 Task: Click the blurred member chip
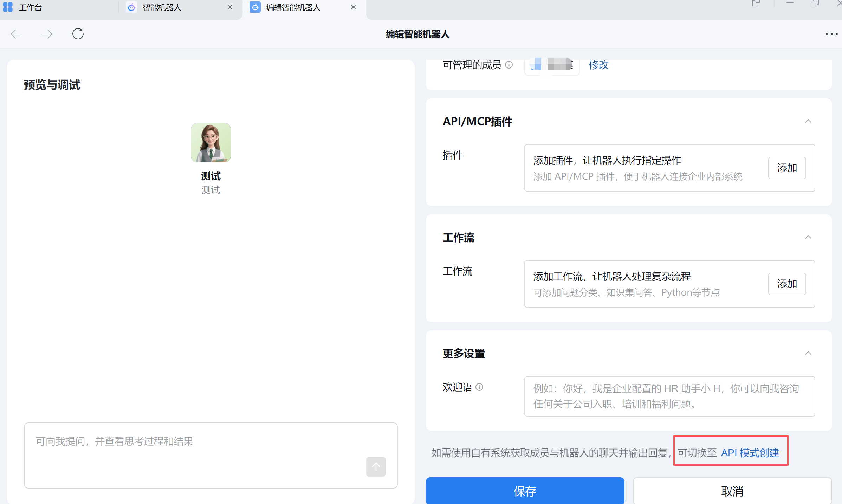click(552, 65)
